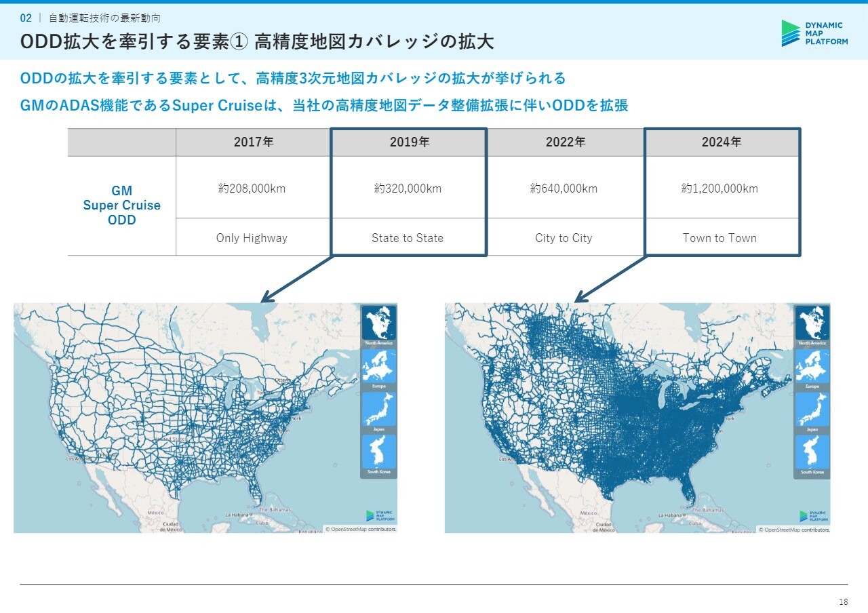Pick South Korea icon in the 2019 map

coord(378,452)
